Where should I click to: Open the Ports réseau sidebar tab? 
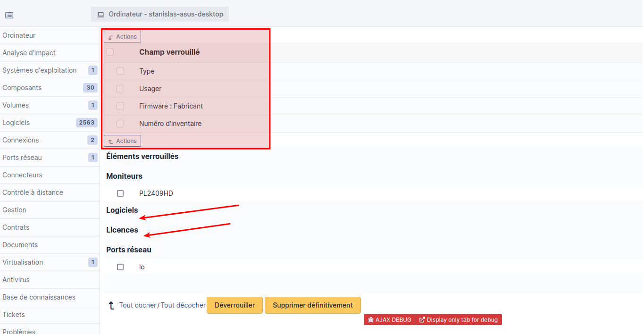(x=50, y=158)
